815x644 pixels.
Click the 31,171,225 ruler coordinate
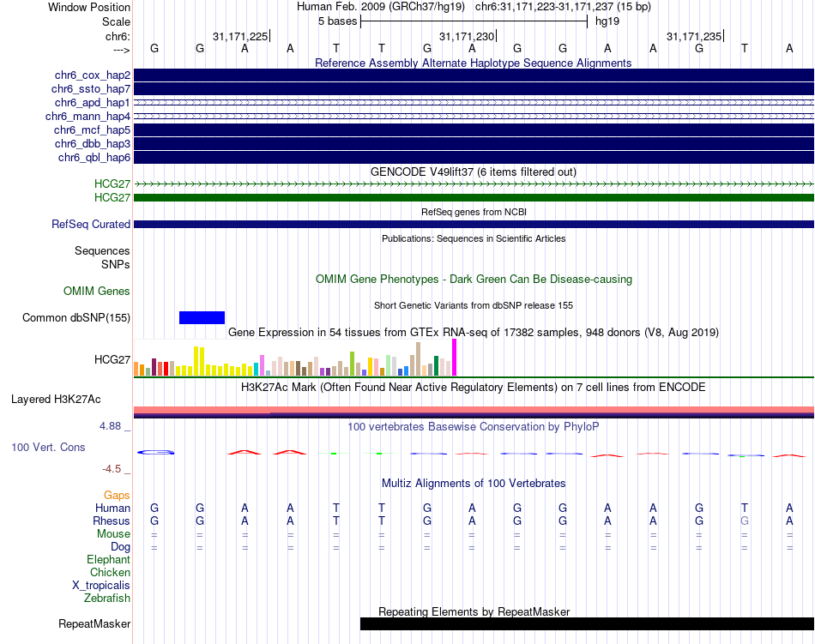click(x=240, y=36)
